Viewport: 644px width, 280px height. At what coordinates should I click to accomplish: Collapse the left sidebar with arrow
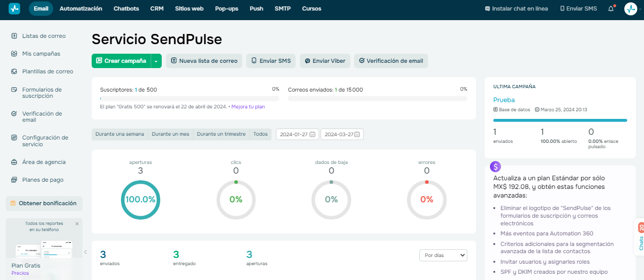[85, 252]
